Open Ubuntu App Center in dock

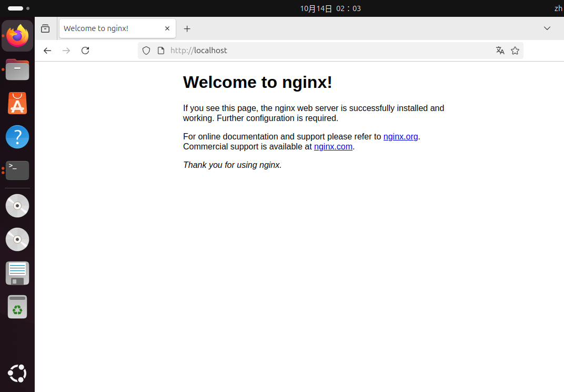coord(17,103)
